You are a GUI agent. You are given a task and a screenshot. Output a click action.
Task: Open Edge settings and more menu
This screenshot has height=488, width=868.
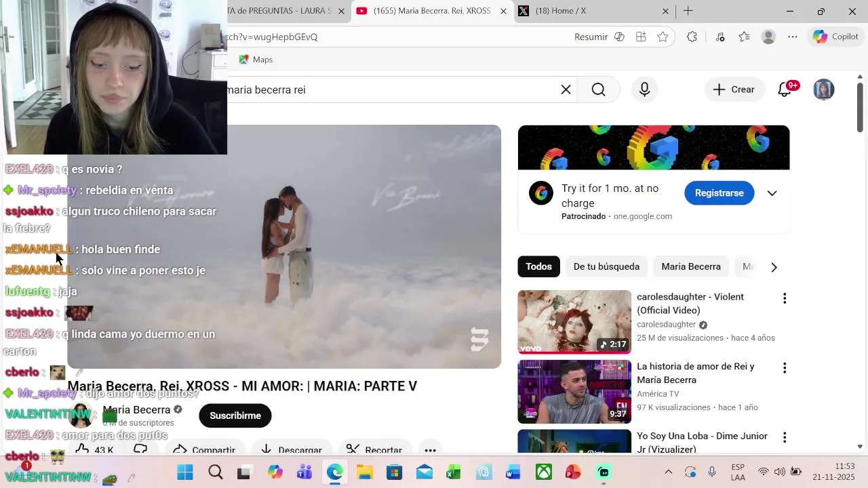pos(793,37)
